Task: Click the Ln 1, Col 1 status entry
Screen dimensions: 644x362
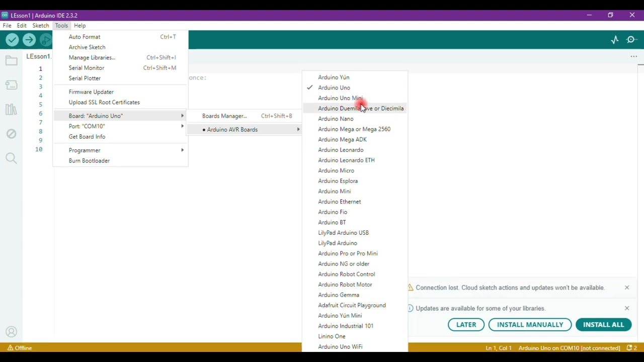Action: coord(499,348)
